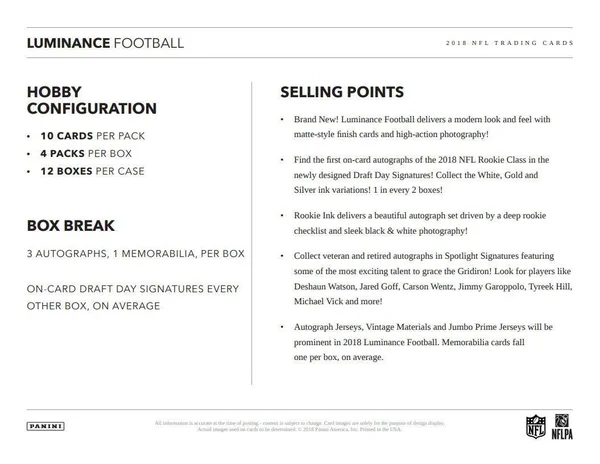Click the Rookie Ink paragraph

tap(420, 223)
